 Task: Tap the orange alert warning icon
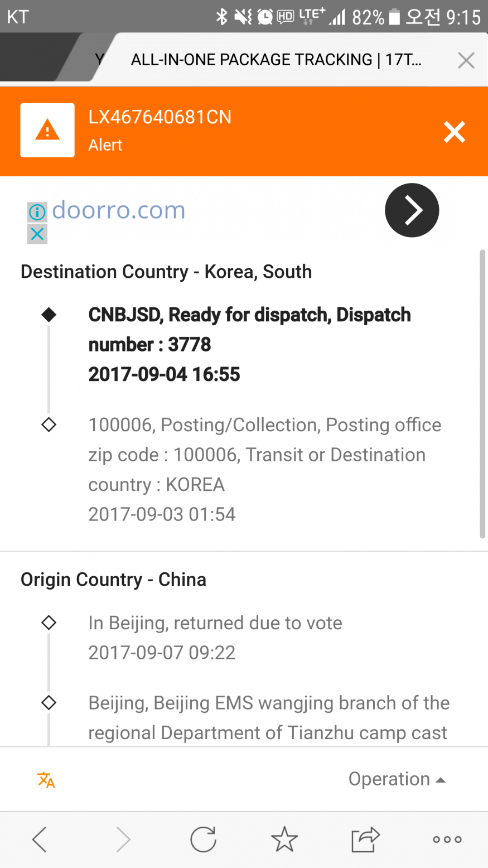(x=47, y=131)
